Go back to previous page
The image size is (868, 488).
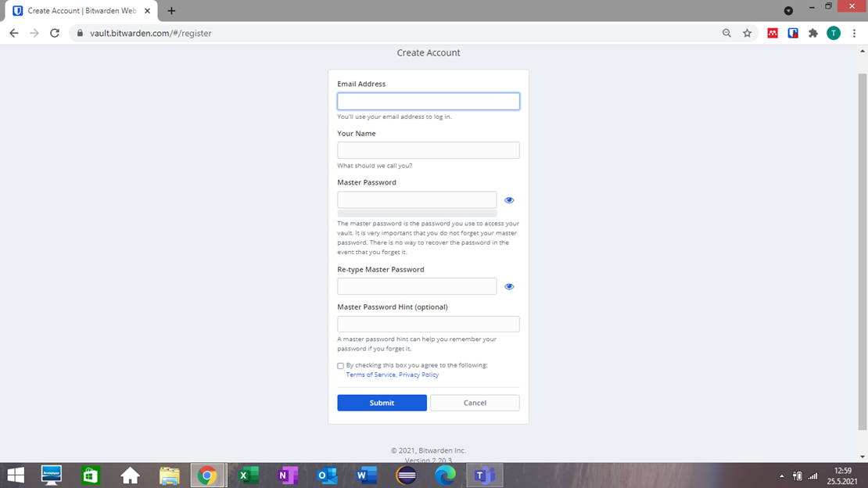pos(14,33)
